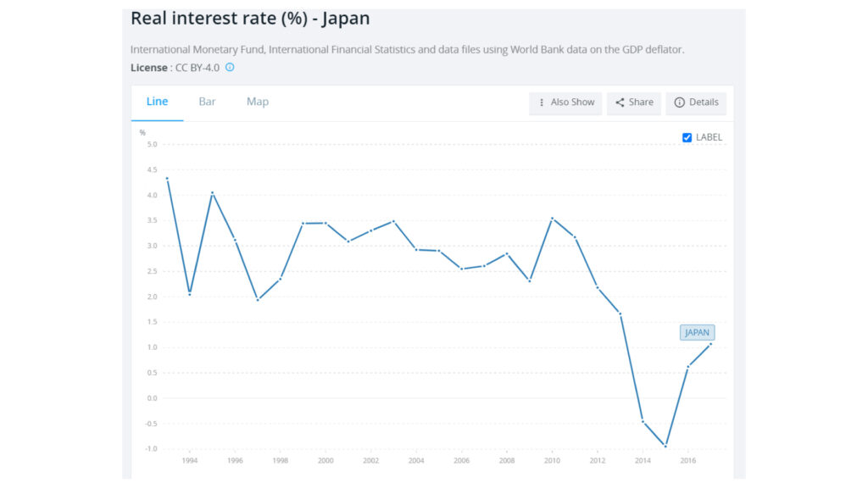Image resolution: width=868 pixels, height=488 pixels.
Task: Uncheck the LABEL checkbox
Action: [x=687, y=138]
